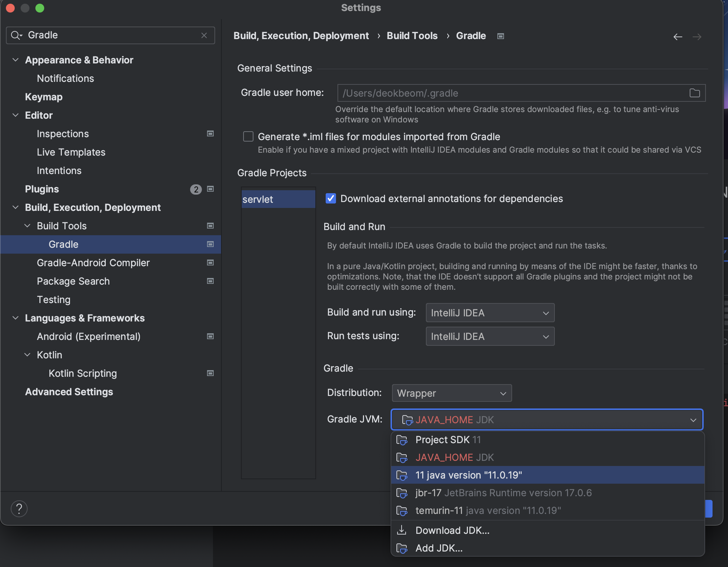
Task: Click the settings search magnifier icon
Action: [x=16, y=35]
